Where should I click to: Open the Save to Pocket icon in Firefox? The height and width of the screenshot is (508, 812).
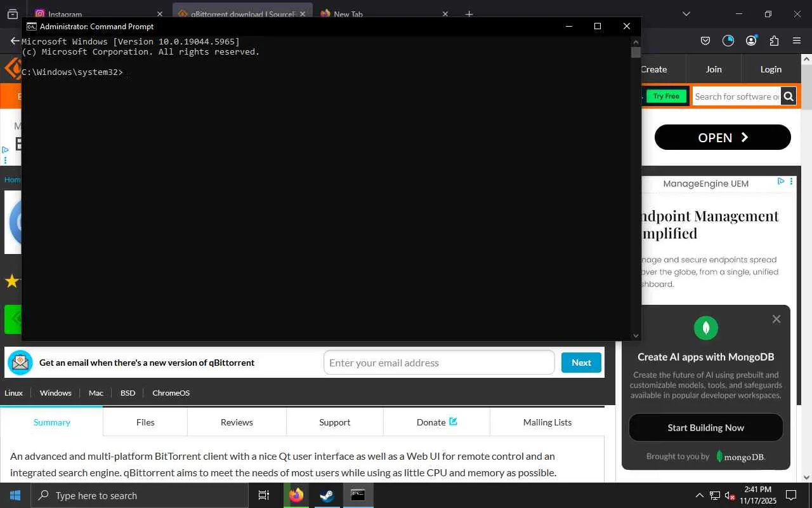(x=705, y=41)
